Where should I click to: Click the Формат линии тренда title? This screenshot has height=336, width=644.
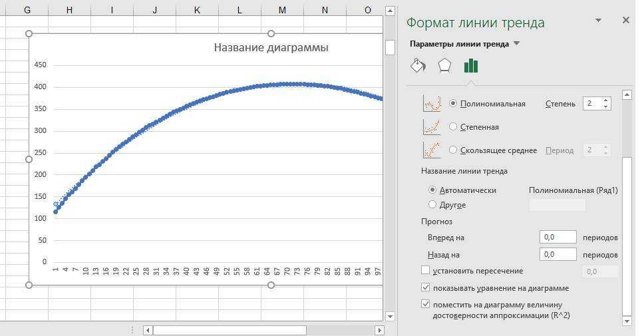click(476, 22)
